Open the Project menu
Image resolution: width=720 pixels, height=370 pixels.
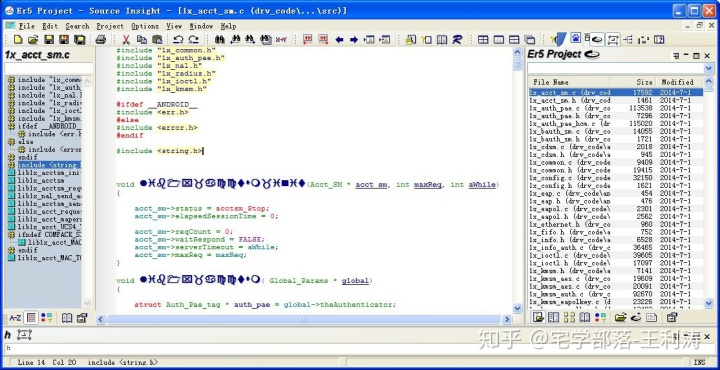click(110, 26)
